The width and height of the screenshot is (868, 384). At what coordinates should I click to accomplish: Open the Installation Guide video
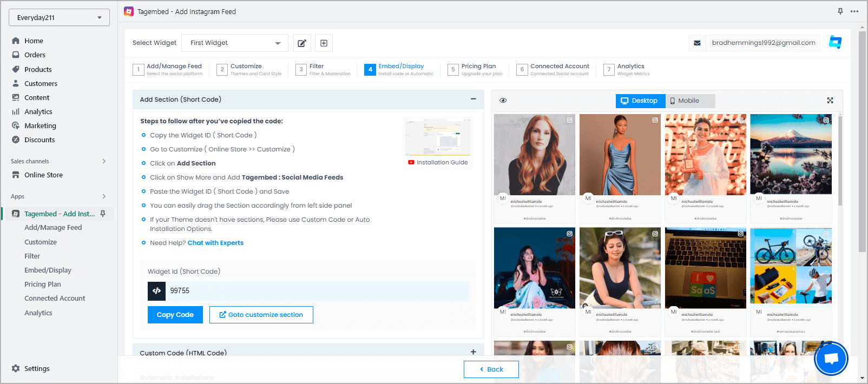tap(438, 143)
